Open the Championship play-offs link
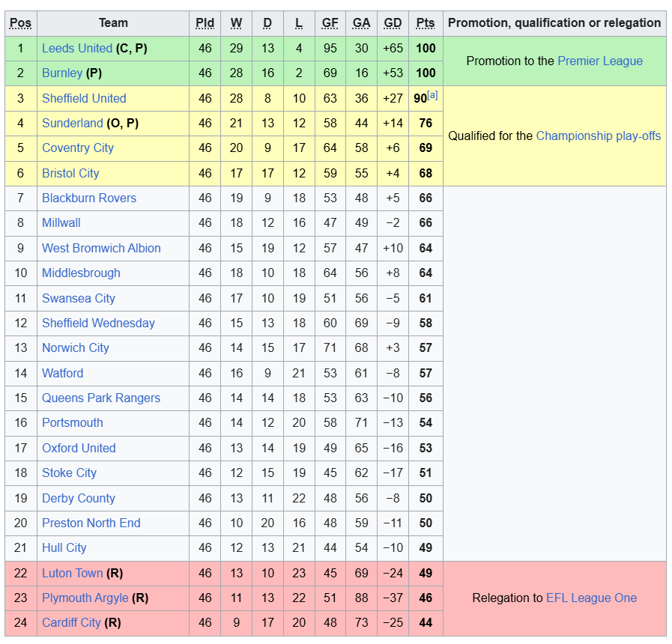This screenshot has width=672, height=644. [x=599, y=136]
